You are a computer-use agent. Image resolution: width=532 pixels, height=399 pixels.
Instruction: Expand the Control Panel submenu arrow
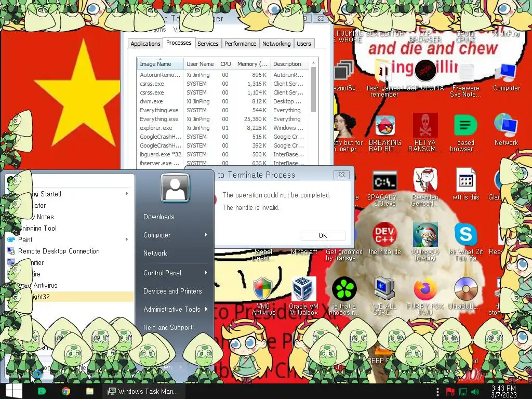coord(206,273)
